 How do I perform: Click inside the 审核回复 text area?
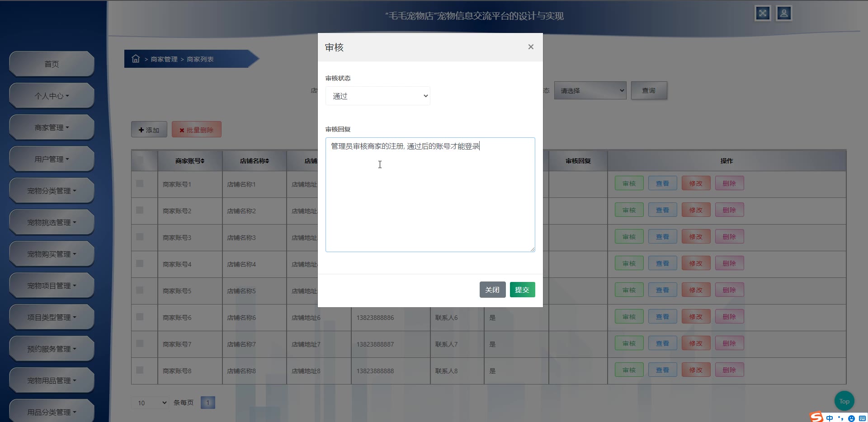(x=430, y=195)
